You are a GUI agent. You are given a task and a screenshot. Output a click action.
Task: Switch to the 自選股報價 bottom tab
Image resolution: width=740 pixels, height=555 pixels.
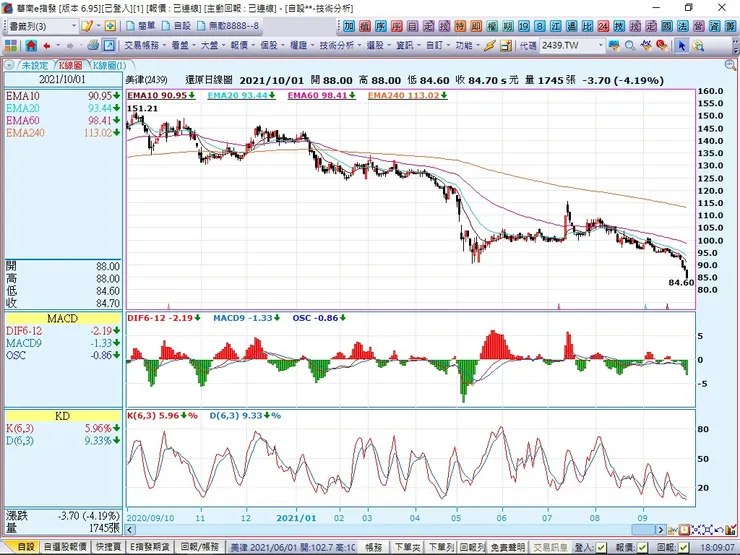pos(65,547)
